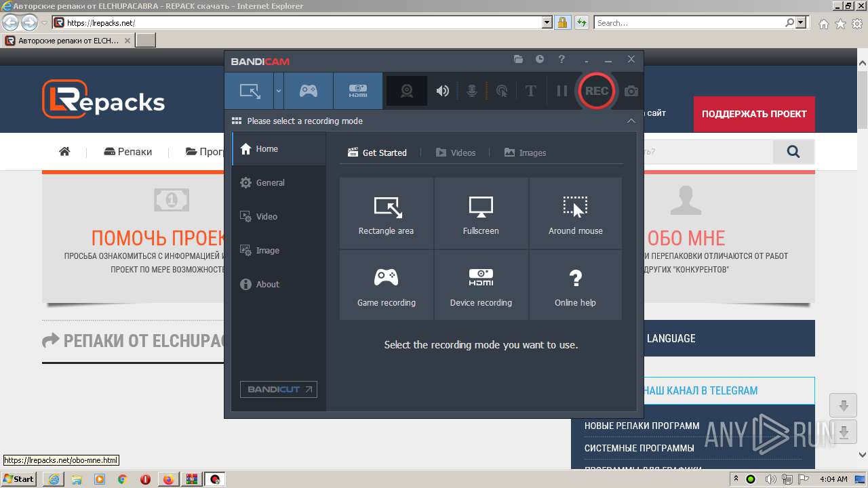This screenshot has height=488, width=868.
Task: Open Firefox from the taskbar
Action: [x=168, y=479]
